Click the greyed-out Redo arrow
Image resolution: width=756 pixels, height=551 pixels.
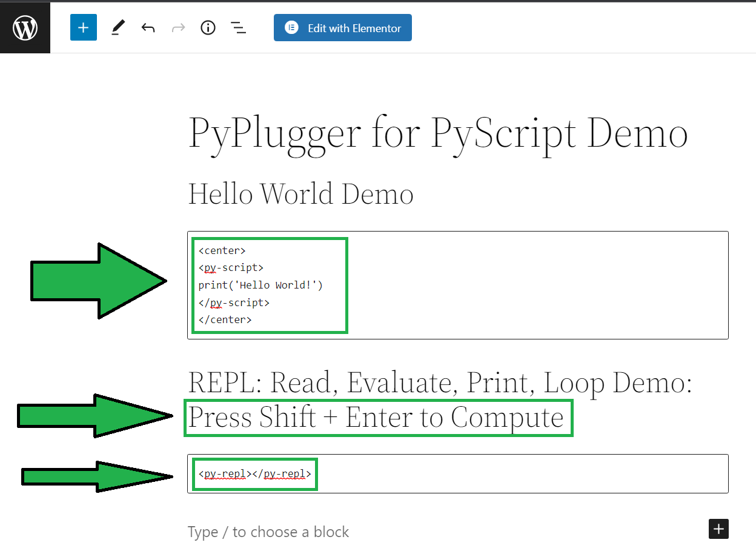(x=178, y=28)
